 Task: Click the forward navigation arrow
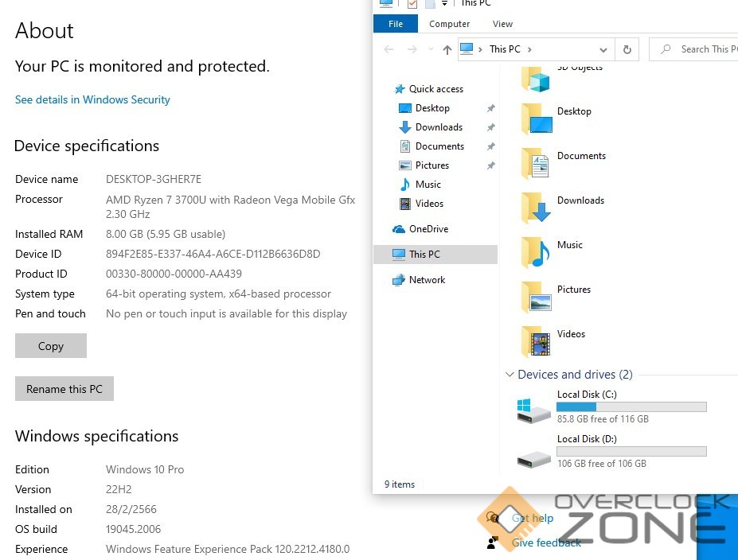pyautogui.click(x=412, y=49)
